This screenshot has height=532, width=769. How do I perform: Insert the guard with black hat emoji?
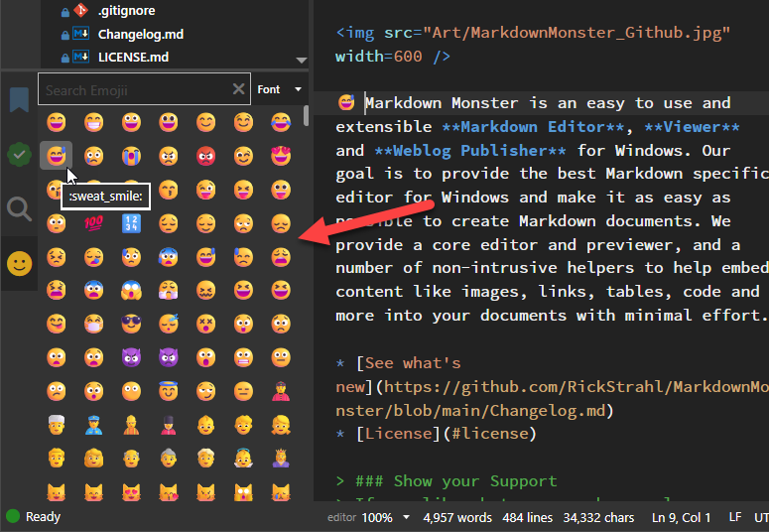pyautogui.click(x=169, y=425)
